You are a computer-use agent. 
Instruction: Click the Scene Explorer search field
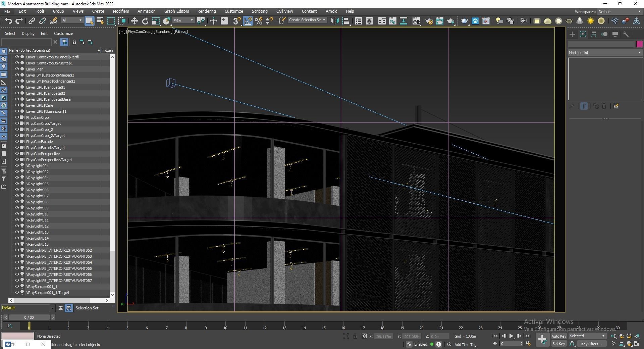[x=26, y=42]
